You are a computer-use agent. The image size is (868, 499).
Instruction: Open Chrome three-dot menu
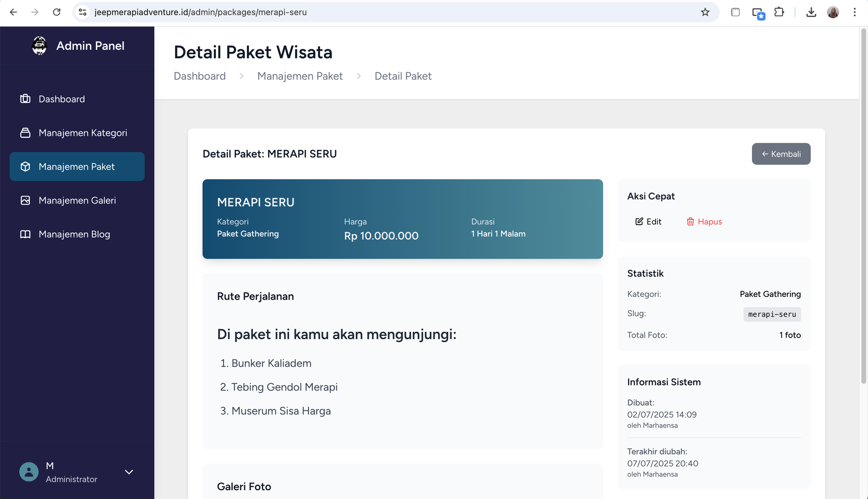click(x=854, y=12)
